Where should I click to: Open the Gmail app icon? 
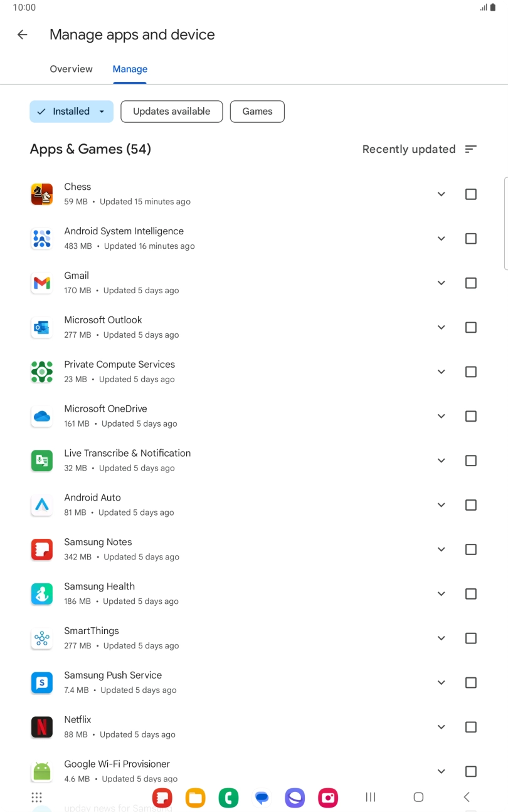click(41, 283)
